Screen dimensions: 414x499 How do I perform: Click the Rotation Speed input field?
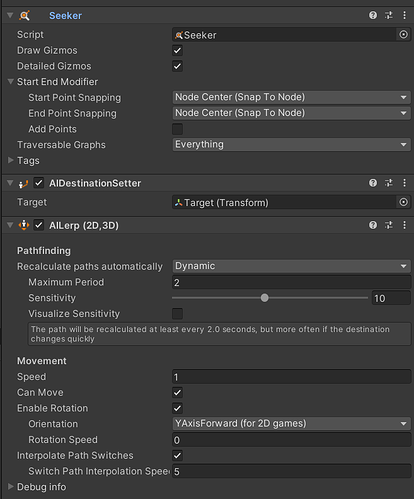coord(291,440)
